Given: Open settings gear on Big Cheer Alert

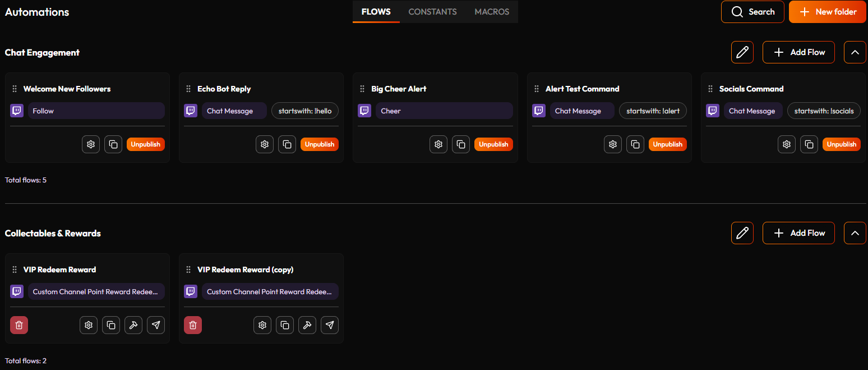Looking at the screenshot, I should pos(438,144).
